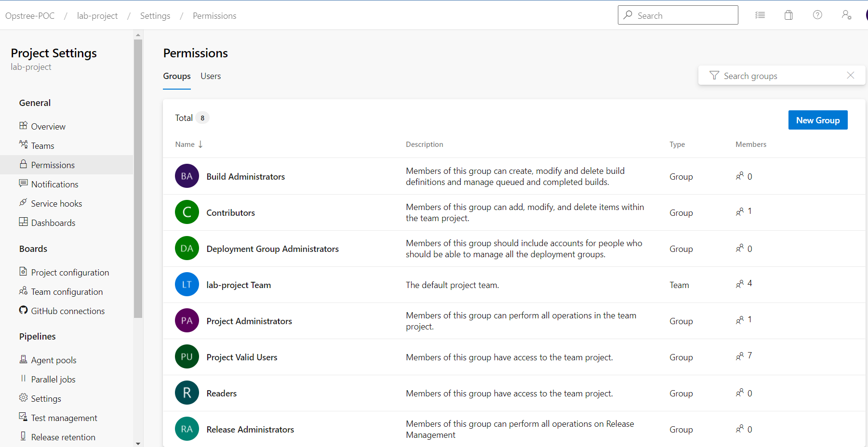
Task: Open the Project Administrators group
Action: coord(249,321)
